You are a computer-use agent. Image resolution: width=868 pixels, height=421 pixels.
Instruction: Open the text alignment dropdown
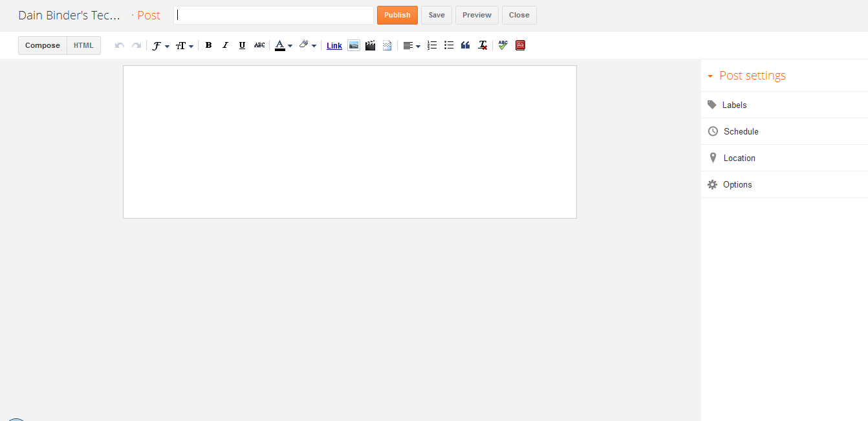tap(411, 46)
